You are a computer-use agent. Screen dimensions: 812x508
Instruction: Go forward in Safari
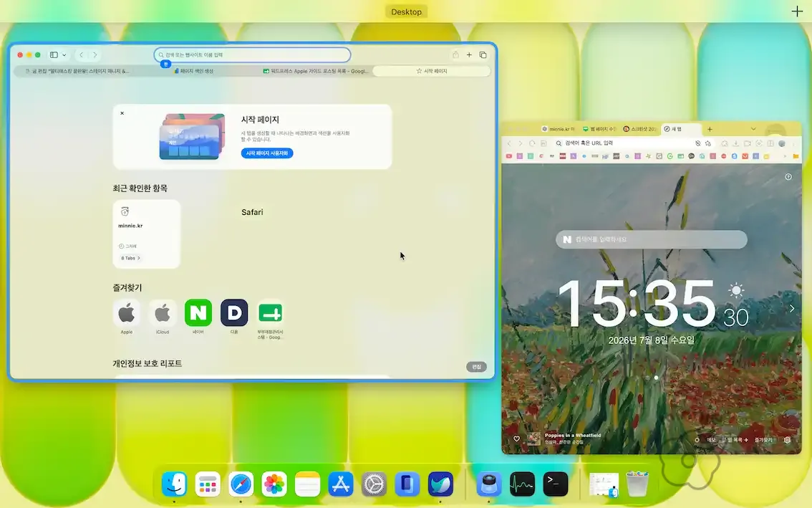point(95,55)
